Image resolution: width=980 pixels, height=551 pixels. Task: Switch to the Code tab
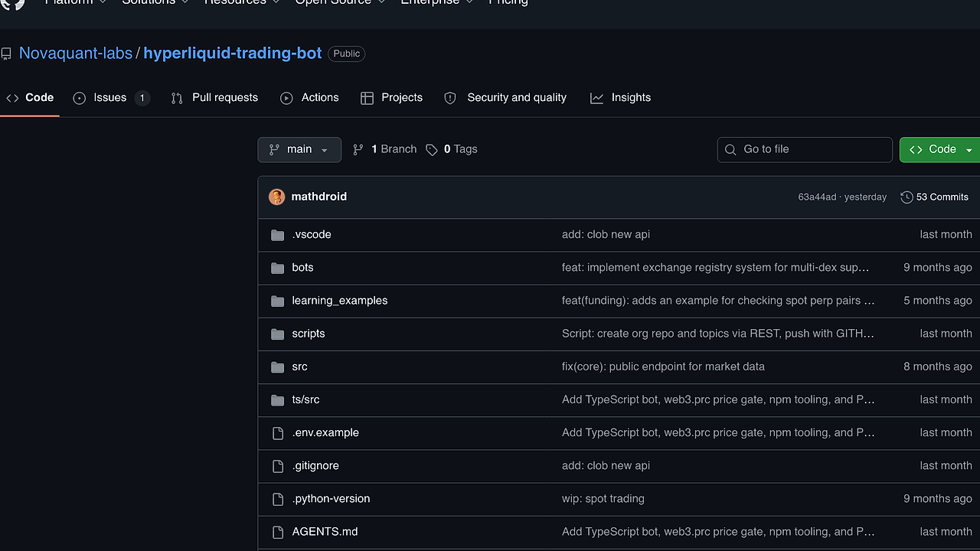pyautogui.click(x=30, y=98)
